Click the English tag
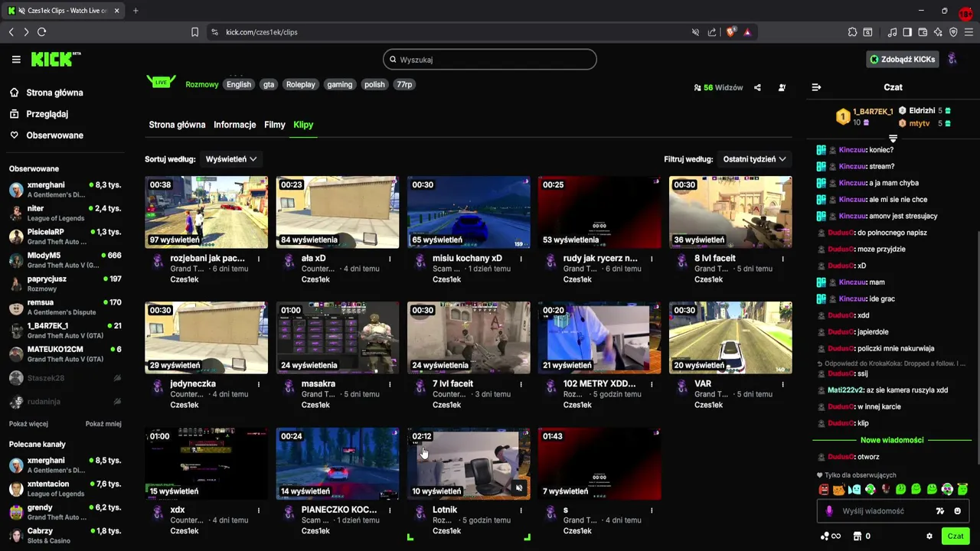 239,84
